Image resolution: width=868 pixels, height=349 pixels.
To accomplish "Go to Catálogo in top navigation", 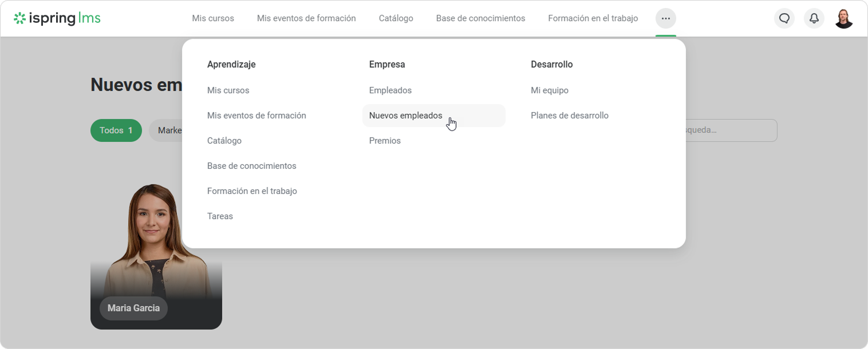I will tap(396, 18).
